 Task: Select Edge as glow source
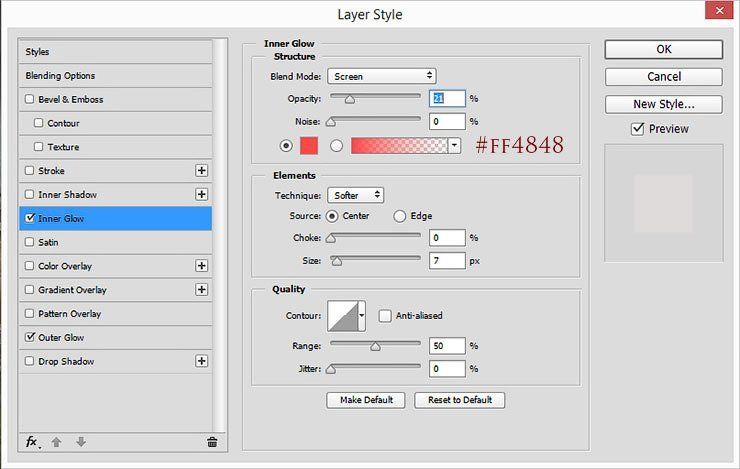400,216
